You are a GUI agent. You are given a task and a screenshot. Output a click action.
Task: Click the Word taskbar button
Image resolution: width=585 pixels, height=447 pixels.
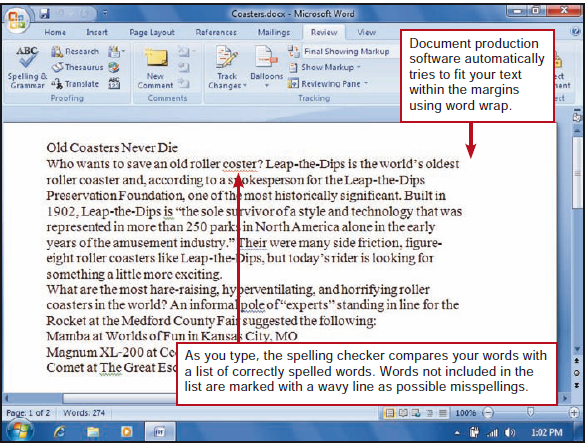coord(160,432)
